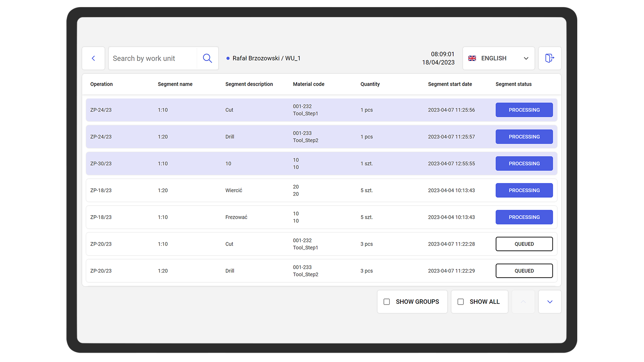
Task: Enable the Show Groups checkbox
Action: [387, 302]
